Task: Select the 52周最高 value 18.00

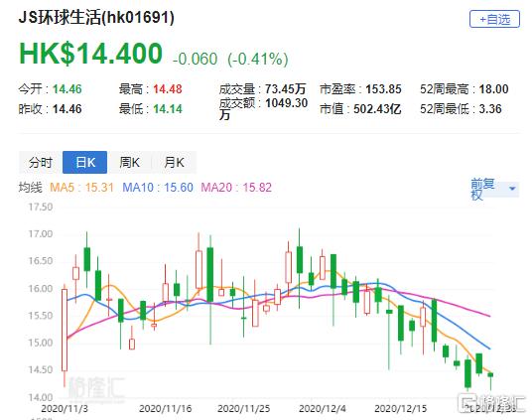Action: (493, 89)
